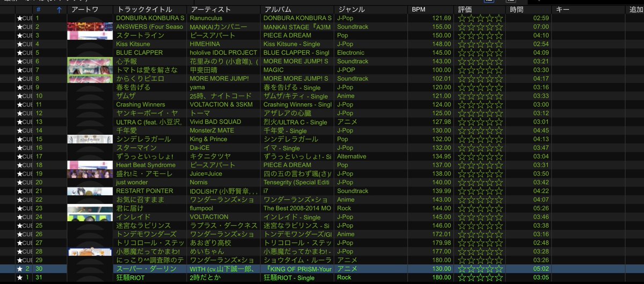This screenshot has height=284, width=644.
Task: Sort by the キー column header
Action: pos(562,10)
